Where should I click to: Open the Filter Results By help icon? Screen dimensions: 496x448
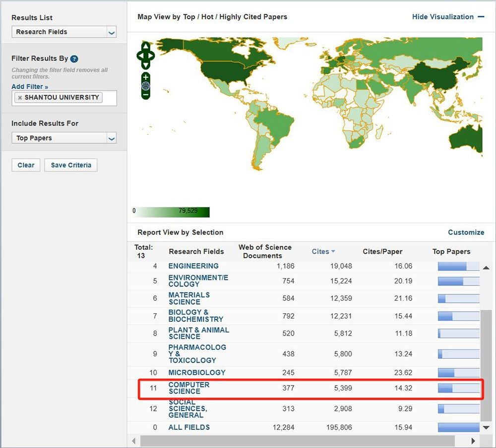coord(74,59)
